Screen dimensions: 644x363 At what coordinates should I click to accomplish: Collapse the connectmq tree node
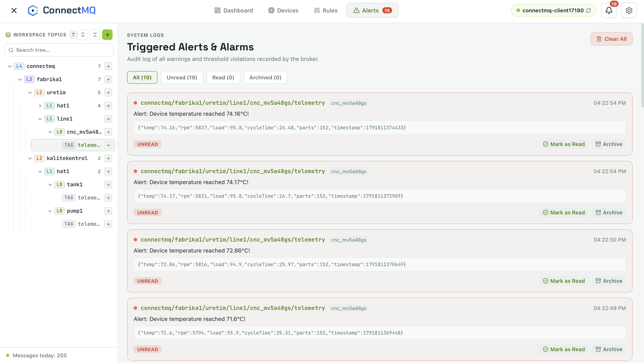click(10, 66)
